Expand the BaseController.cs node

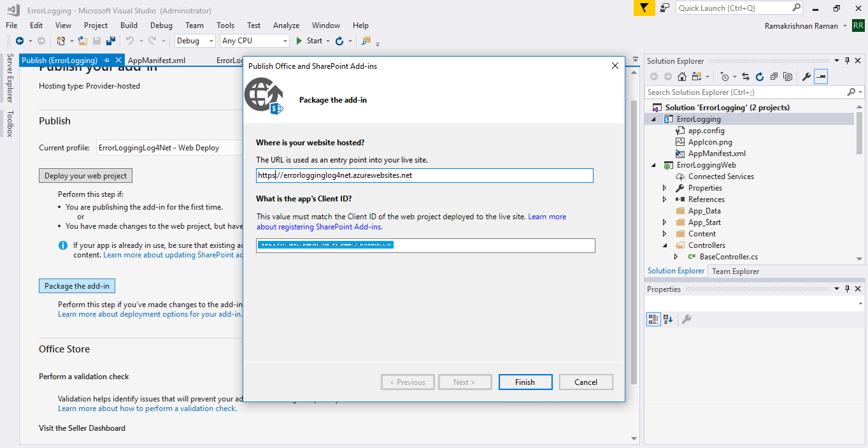(x=676, y=257)
